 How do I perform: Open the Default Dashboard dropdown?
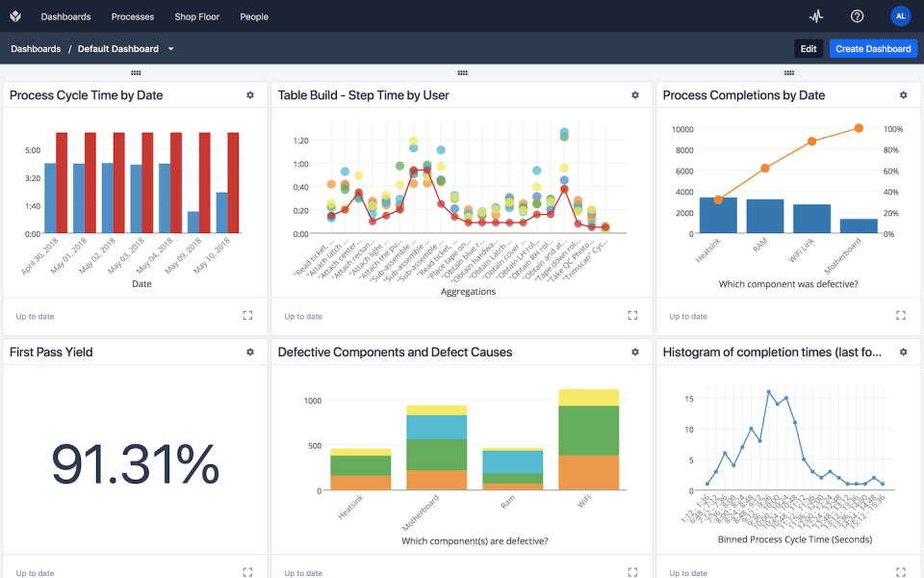[x=171, y=48]
